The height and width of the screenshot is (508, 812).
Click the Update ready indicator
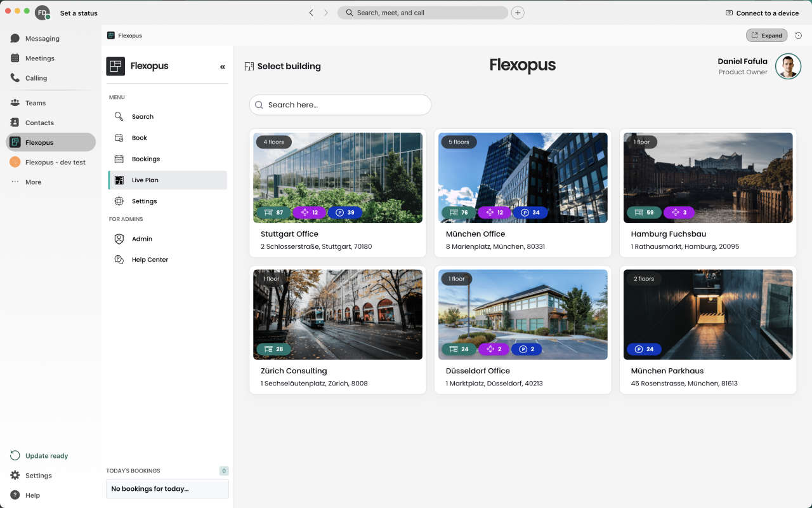[39, 456]
